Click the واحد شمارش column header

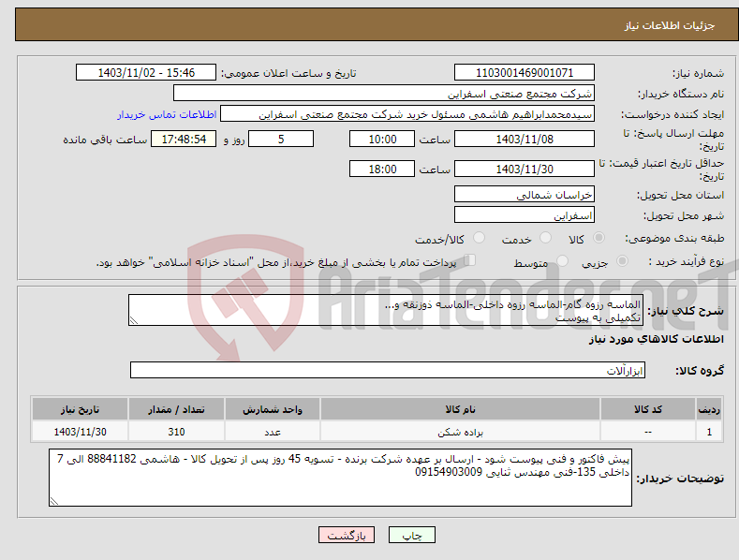pos(273,409)
